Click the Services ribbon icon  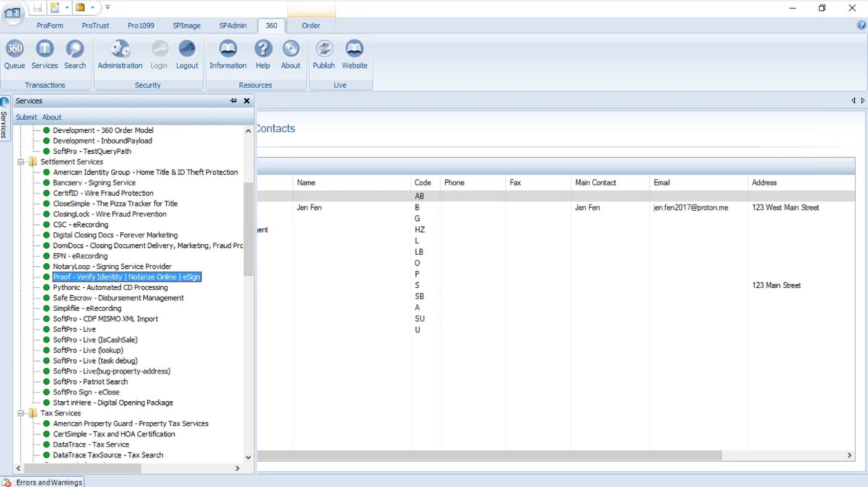tap(45, 54)
